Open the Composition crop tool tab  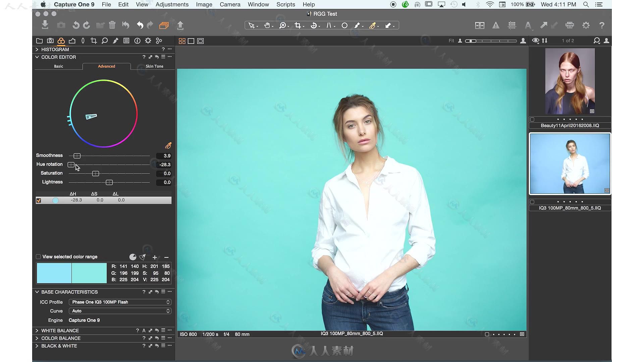coord(94,41)
